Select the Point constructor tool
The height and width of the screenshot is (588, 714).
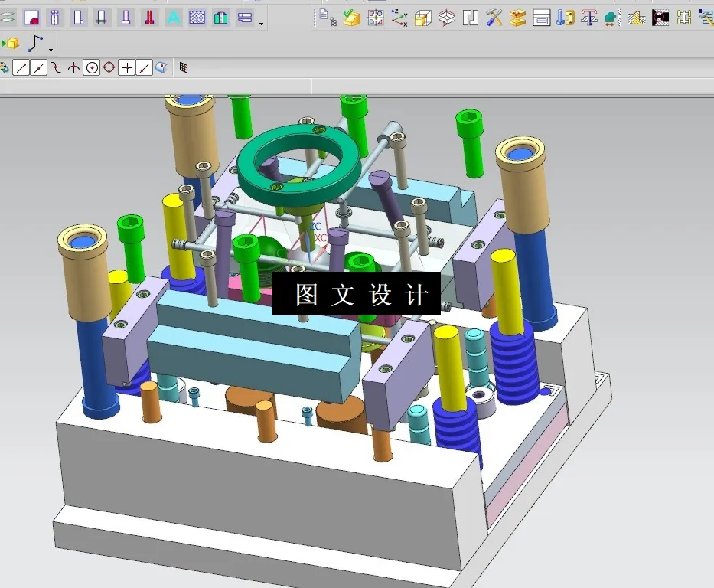coord(127,67)
